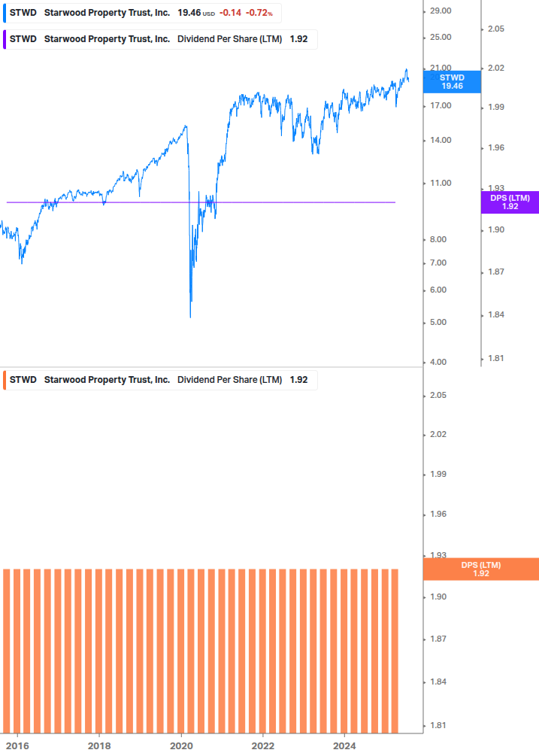539x756 pixels.
Task: Click the 7.00 price axis label
Action: tap(438, 263)
